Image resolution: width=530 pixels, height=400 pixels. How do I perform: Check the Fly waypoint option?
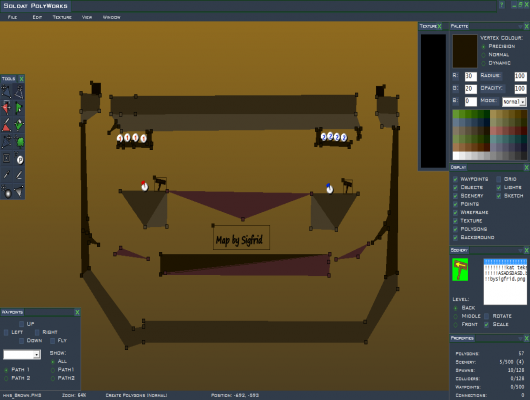52,340
